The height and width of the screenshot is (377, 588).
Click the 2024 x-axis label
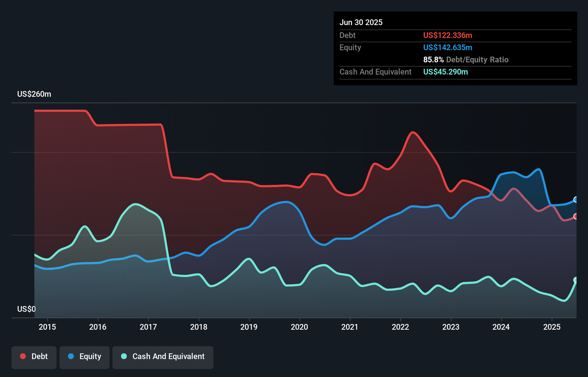click(x=501, y=327)
